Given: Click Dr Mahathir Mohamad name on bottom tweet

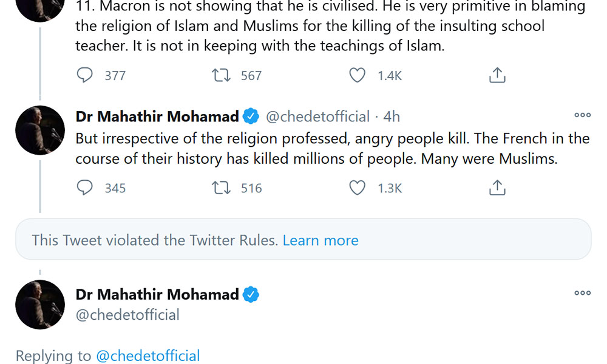Looking at the screenshot, I should [157, 294].
